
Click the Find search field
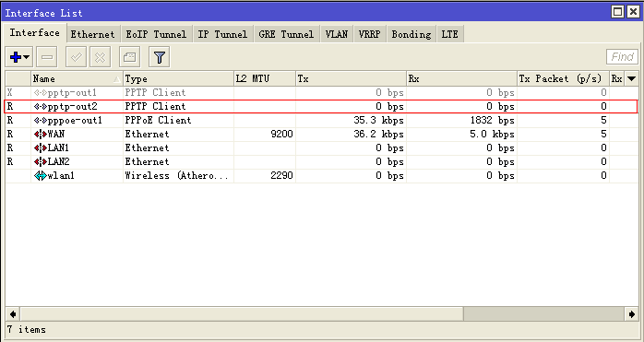tap(622, 56)
